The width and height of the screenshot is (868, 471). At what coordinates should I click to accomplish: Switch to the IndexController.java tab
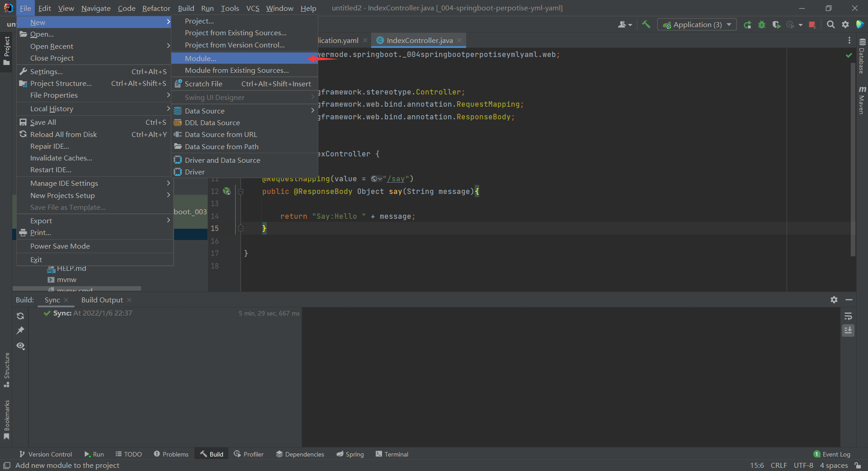click(420, 40)
